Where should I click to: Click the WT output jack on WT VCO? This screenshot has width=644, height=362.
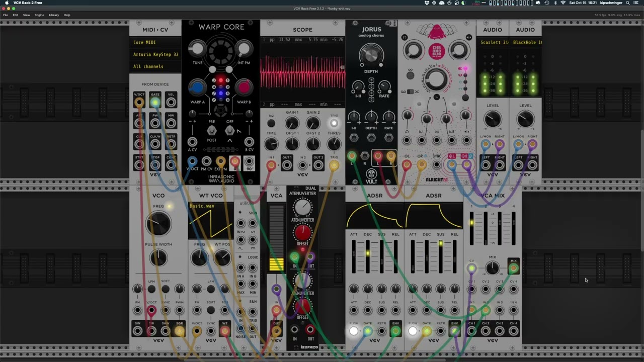tap(225, 331)
